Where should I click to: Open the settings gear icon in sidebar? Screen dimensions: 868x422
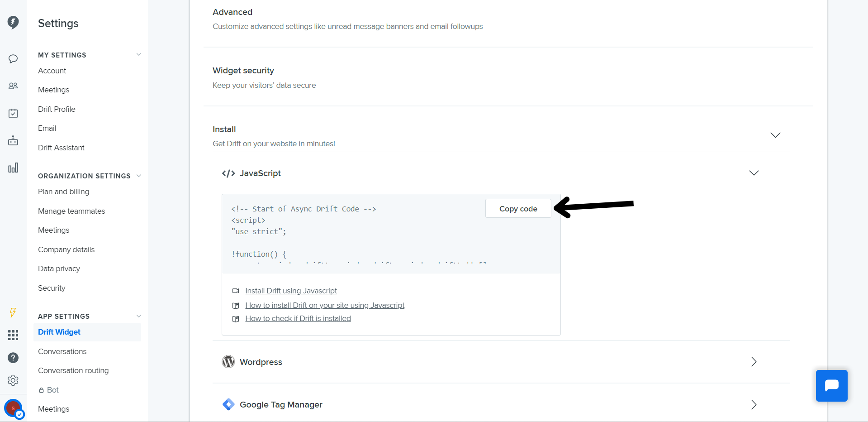[x=13, y=380]
